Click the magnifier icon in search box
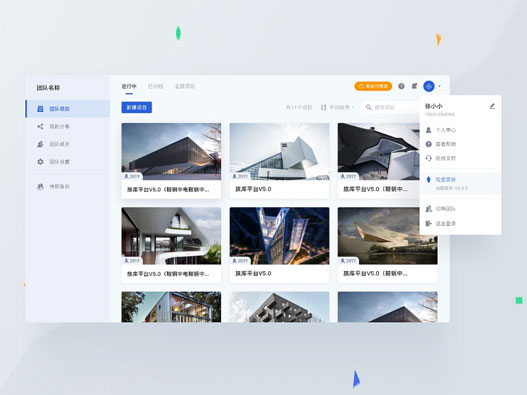This screenshot has height=395, width=527. [x=368, y=107]
